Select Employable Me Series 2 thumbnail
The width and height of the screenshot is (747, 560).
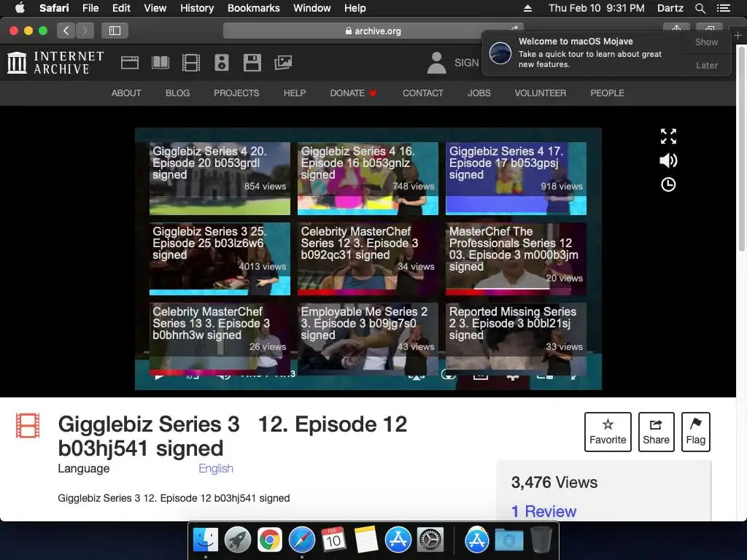point(368,339)
